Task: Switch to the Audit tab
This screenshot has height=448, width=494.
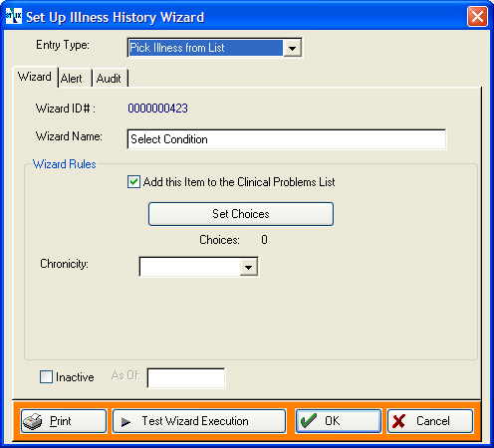Action: coord(109,79)
